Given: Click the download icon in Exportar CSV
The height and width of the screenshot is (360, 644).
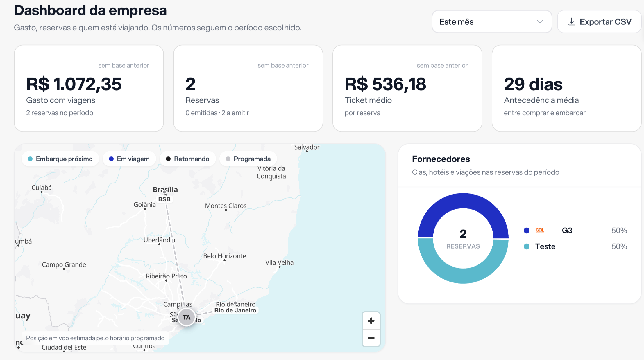Looking at the screenshot, I should [x=571, y=22].
